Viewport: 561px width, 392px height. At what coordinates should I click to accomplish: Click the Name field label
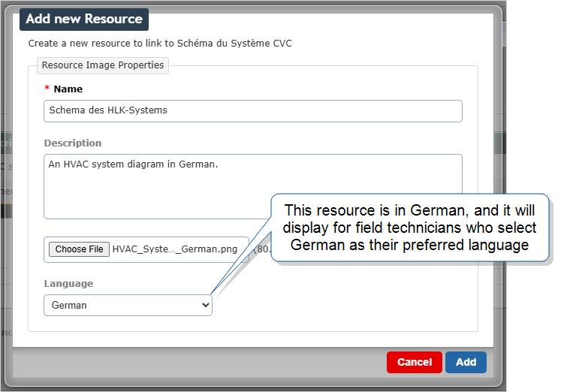point(68,89)
